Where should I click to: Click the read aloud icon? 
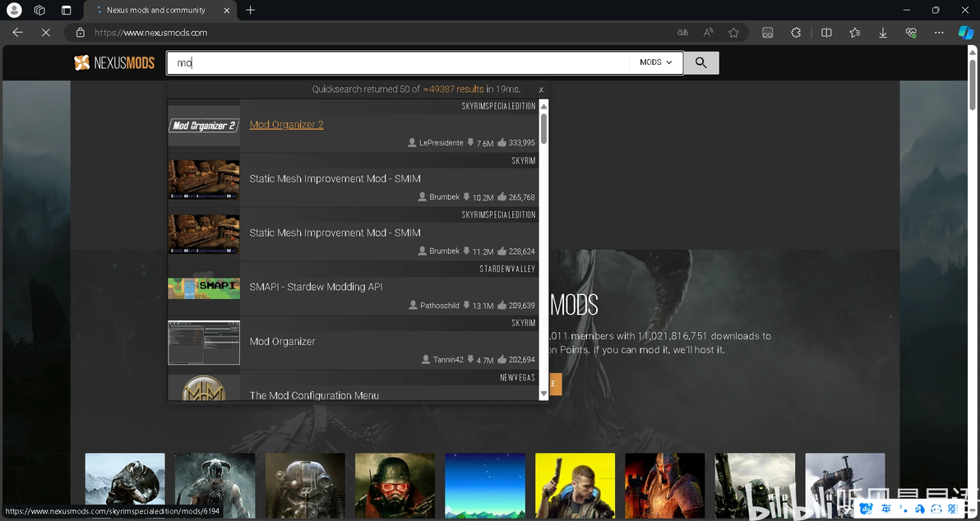(708, 33)
